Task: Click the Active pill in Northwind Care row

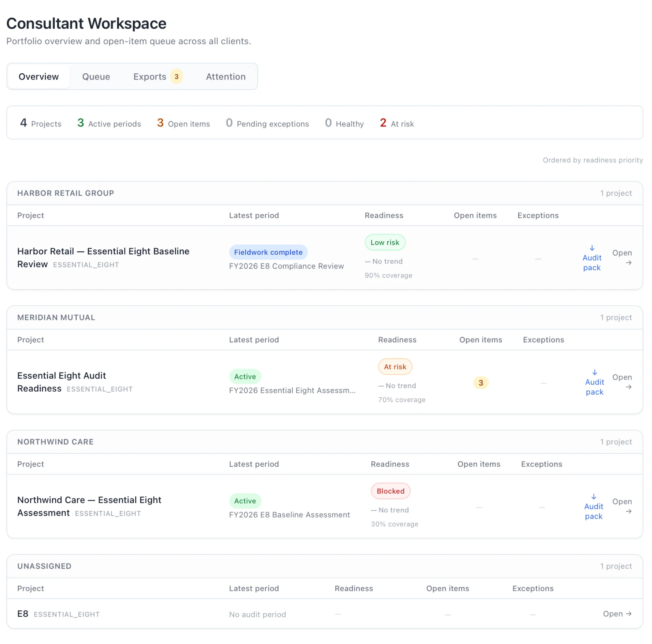Action: point(245,501)
